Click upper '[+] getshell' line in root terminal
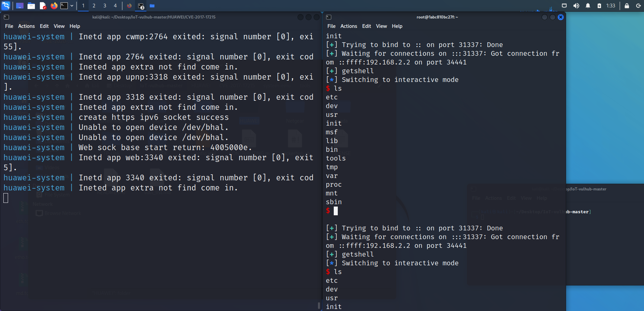 [350, 71]
